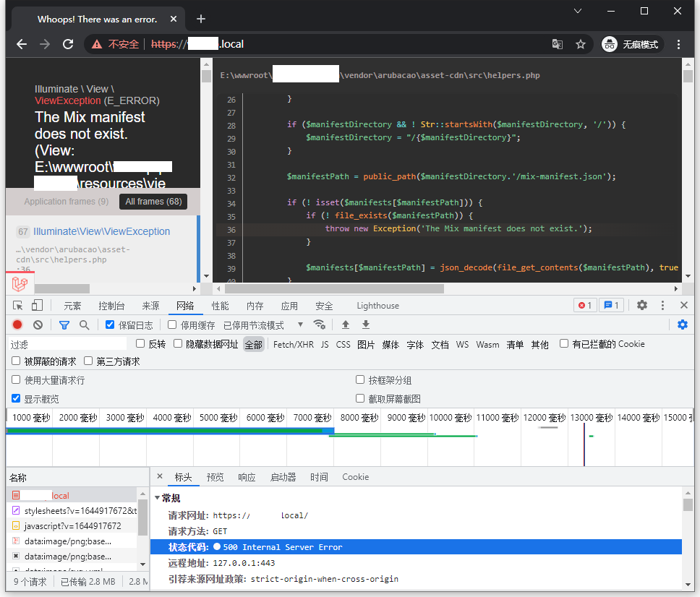Select the inspect element picker icon
The image size is (700, 597).
click(x=18, y=306)
